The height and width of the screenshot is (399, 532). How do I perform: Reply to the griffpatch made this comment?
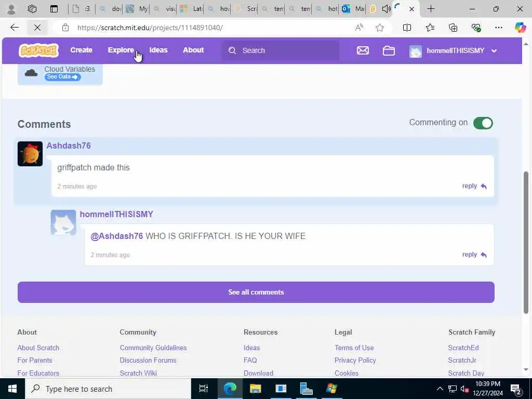474,186
